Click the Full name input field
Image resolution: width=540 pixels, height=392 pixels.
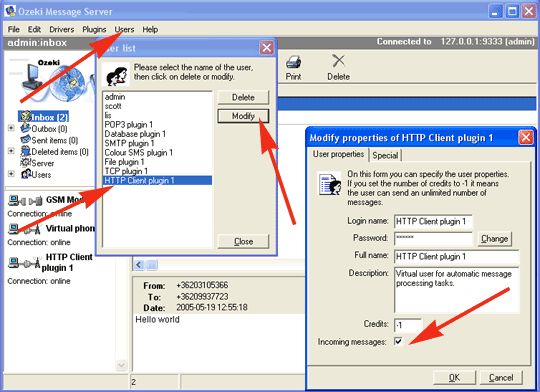457,256
